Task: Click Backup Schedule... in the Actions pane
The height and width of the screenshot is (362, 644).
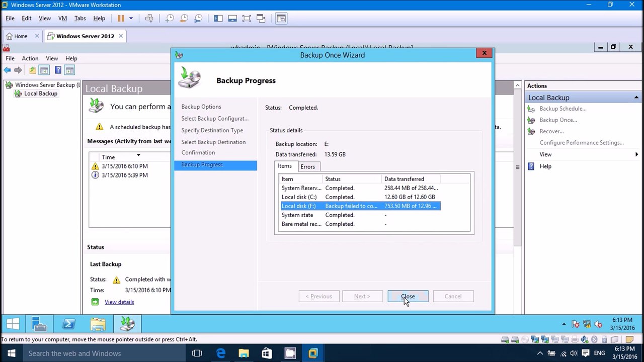Action: 563,109
